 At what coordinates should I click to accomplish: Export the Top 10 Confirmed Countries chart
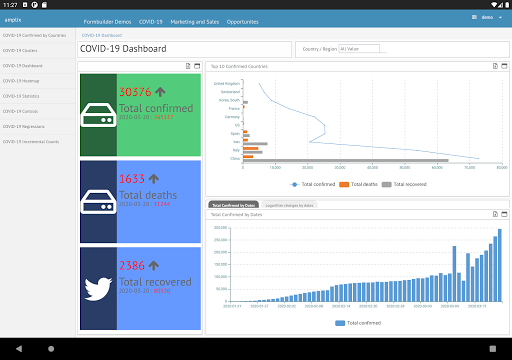click(495, 66)
